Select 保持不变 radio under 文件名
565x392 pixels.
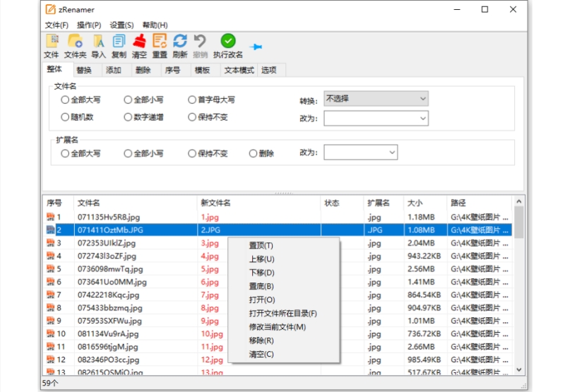192,117
